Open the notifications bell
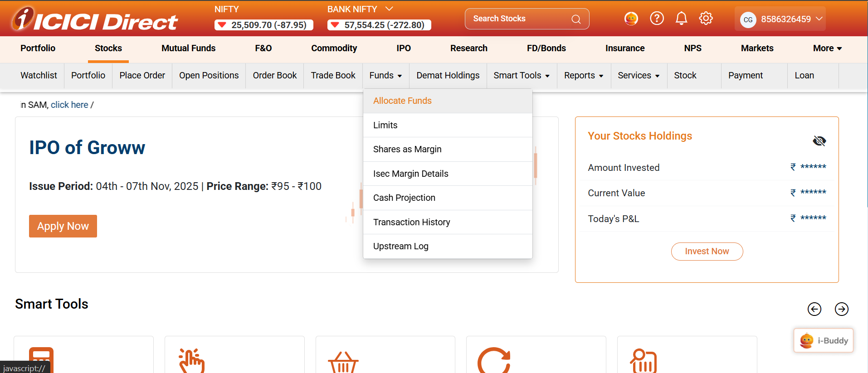The height and width of the screenshot is (373, 868). [681, 19]
